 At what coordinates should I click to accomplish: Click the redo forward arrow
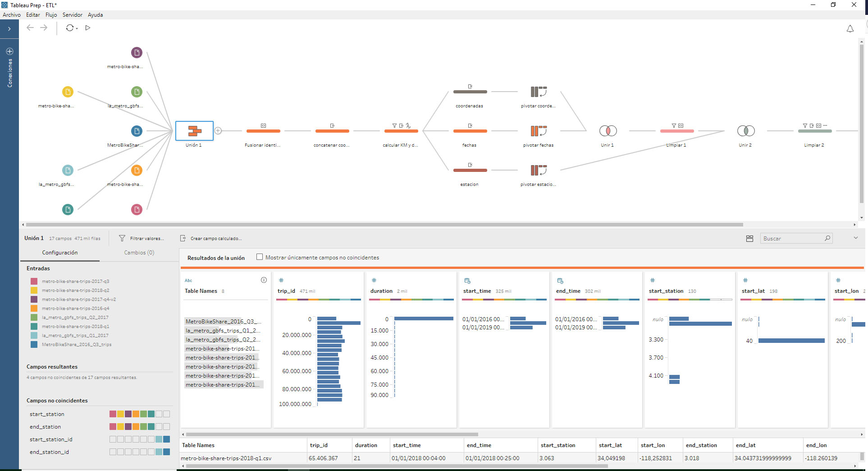click(x=44, y=28)
